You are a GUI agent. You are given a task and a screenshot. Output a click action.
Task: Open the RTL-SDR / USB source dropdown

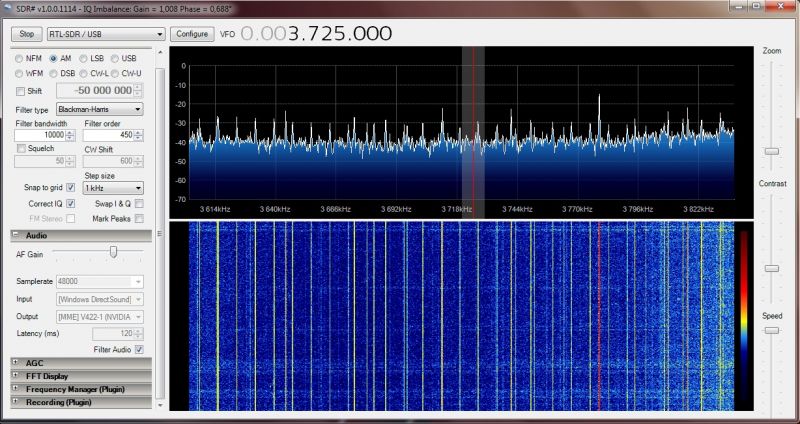[x=106, y=34]
